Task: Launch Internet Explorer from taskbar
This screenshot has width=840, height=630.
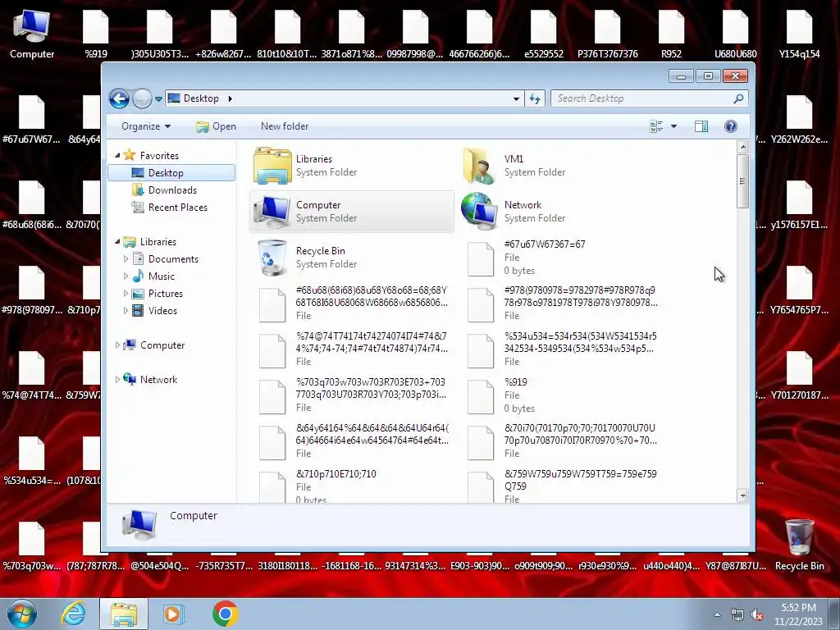Action: coord(73,614)
